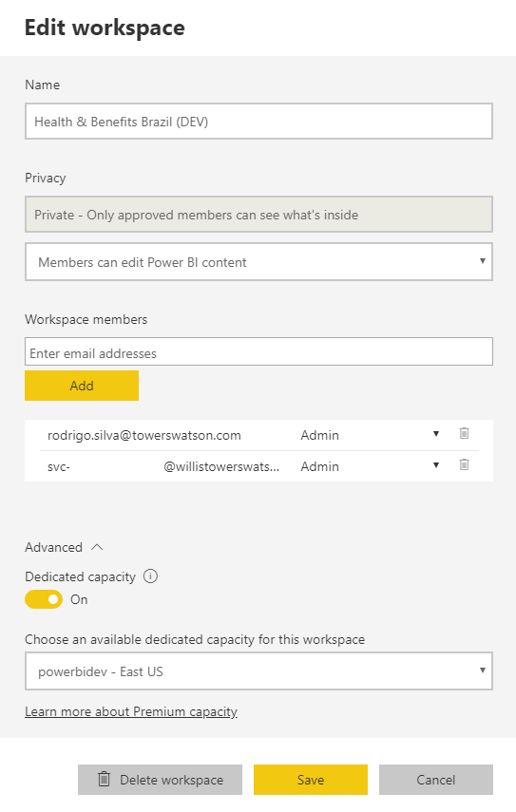Click the Delete workspace button
Image resolution: width=516 pixels, height=812 pixels.
coord(160,780)
